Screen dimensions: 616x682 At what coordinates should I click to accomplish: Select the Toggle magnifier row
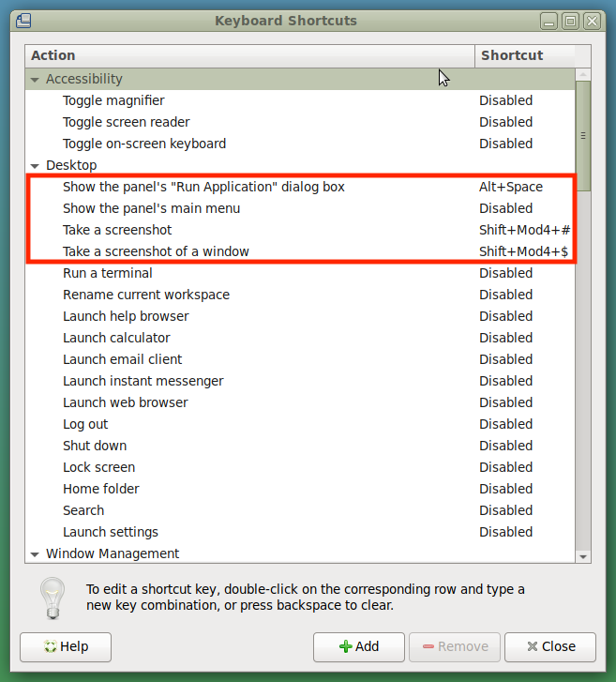click(113, 100)
